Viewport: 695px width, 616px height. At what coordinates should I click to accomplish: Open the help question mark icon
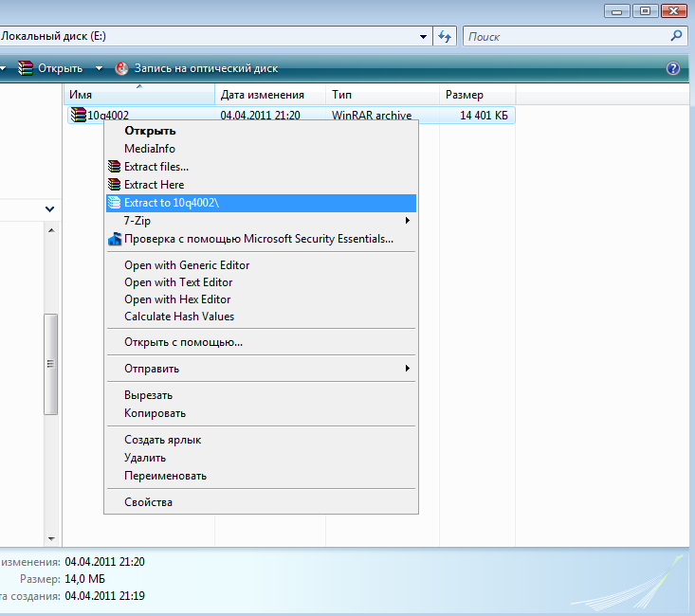point(673,68)
